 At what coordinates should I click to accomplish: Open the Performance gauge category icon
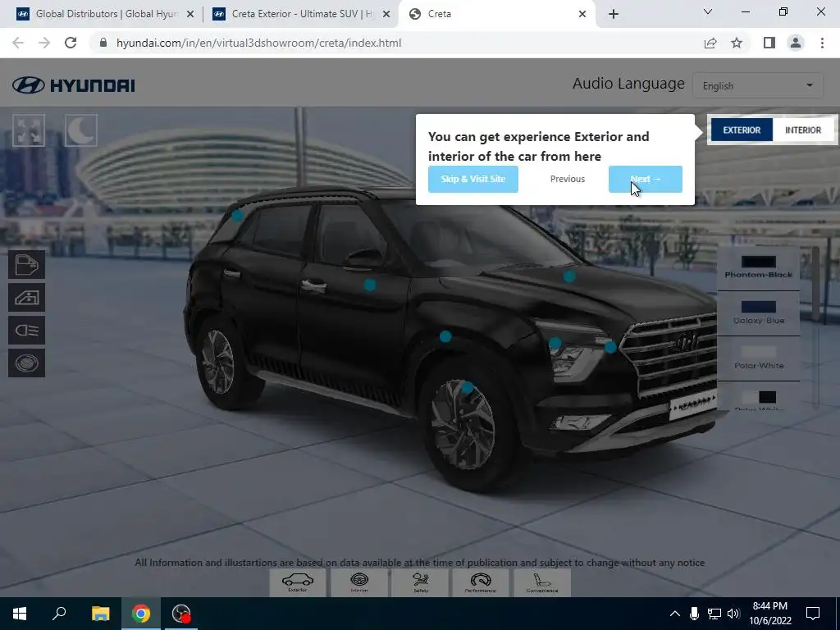(481, 582)
